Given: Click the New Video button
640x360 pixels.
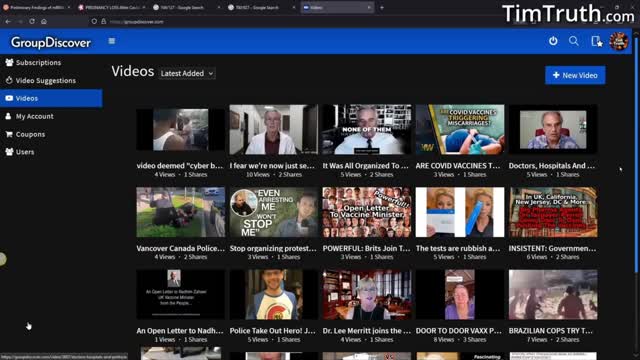Looking at the screenshot, I should point(575,76).
